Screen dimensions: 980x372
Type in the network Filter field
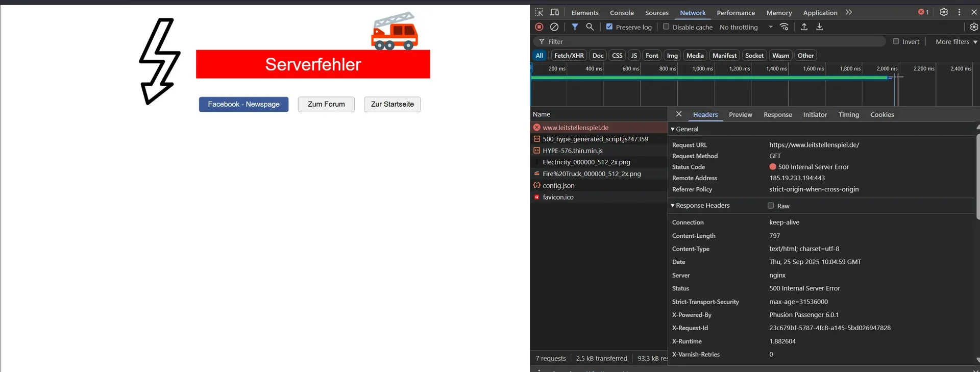click(x=715, y=42)
